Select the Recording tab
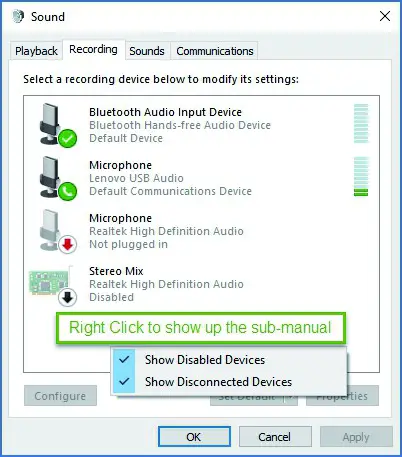Viewport: 402px width, 457px height. pos(93,49)
